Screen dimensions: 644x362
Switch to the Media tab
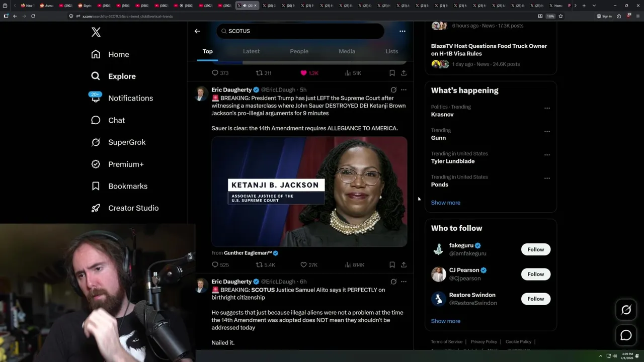[x=347, y=51]
